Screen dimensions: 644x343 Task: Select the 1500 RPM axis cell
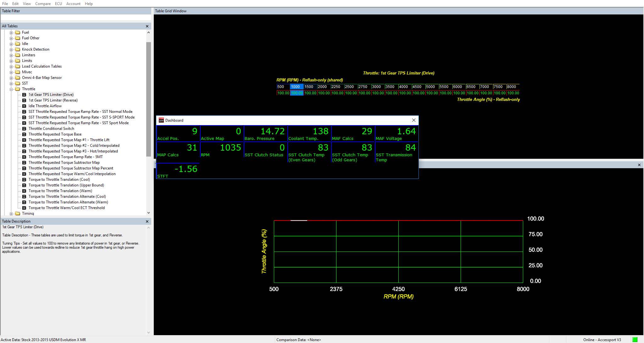coord(310,87)
